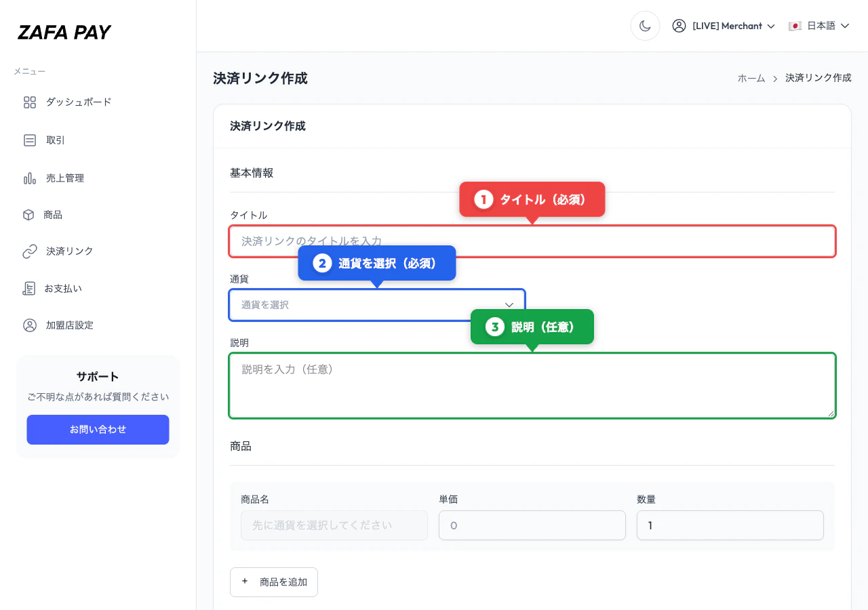Click the お支払い document icon
The width and height of the screenshot is (868, 610).
pyautogui.click(x=29, y=288)
